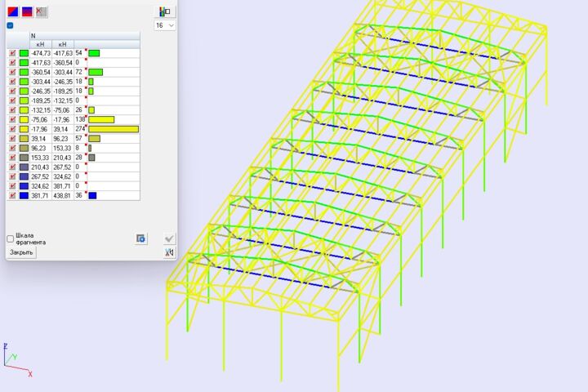Click the small blue square icon above the table

(x=10, y=25)
